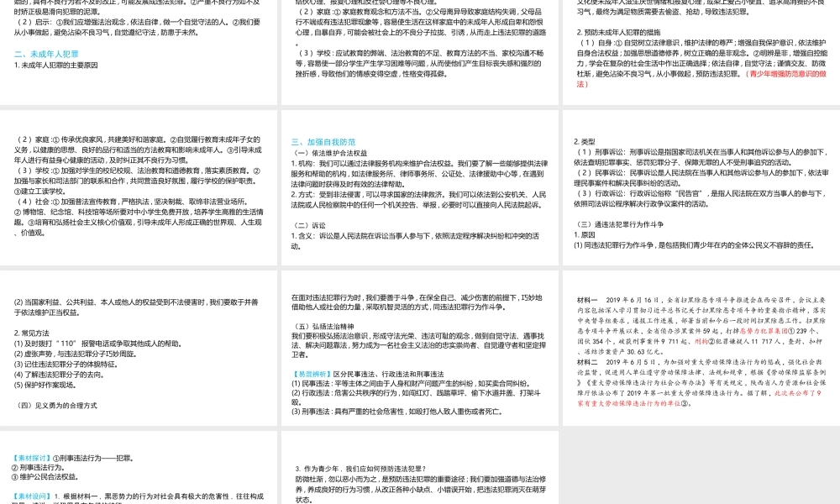
Task: Click the red text "恶势力犯罪集团"
Action: point(764,331)
